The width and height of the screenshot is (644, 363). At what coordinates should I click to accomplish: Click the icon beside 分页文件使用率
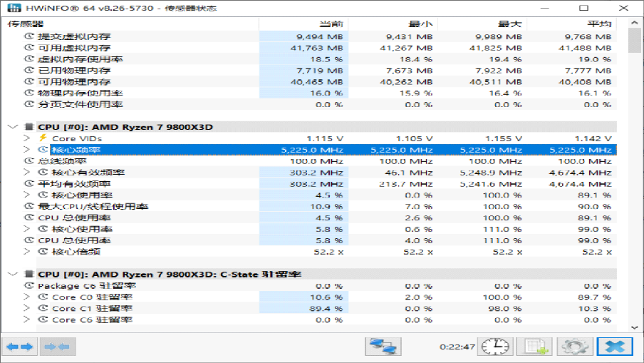pyautogui.click(x=28, y=104)
